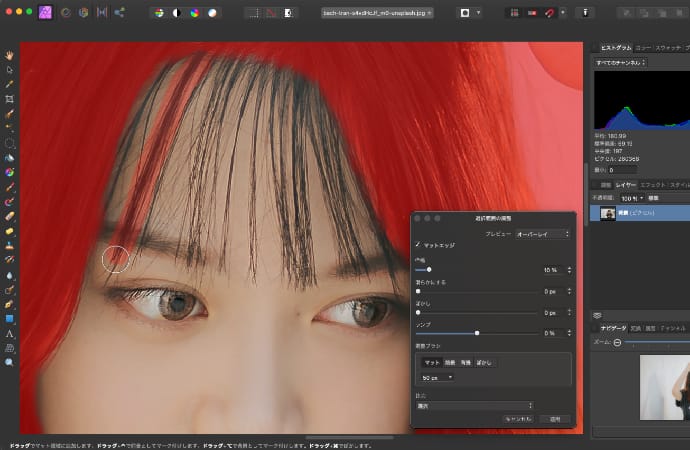This screenshot has width=690, height=450.
Task: Open the ナビゲータ tab
Action: click(614, 328)
